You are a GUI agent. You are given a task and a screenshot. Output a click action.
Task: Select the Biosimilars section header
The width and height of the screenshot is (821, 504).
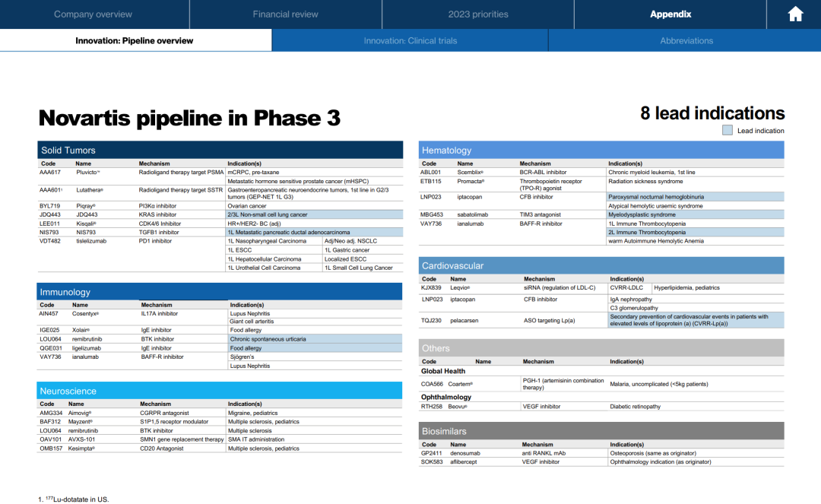601,431
